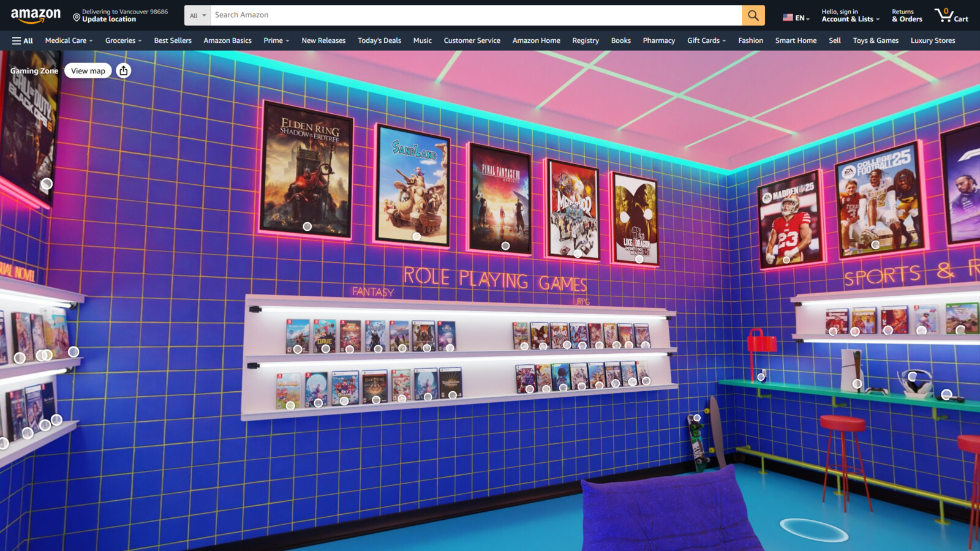This screenshot has height=551, width=980.
Task: Open Returns & Orders
Action: [907, 15]
